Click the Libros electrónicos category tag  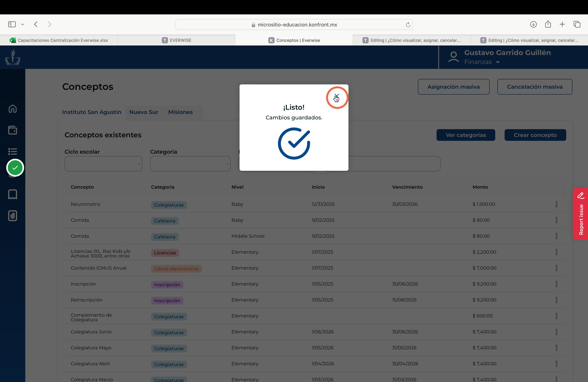[176, 269]
